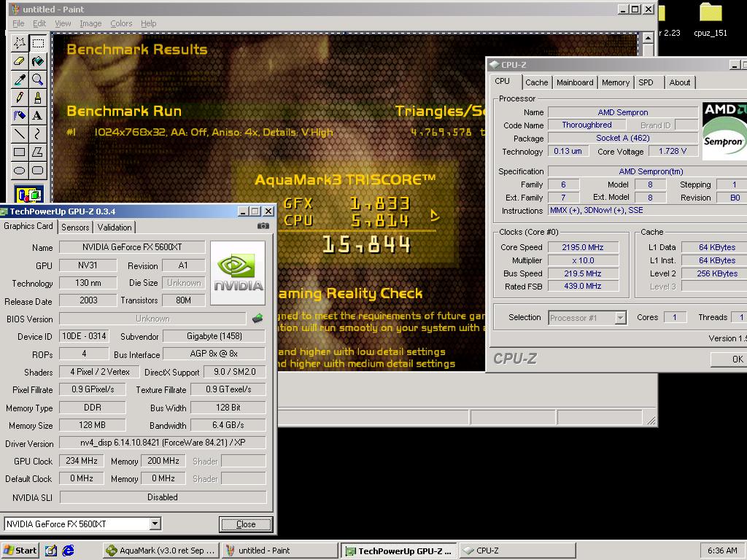The image size is (747, 560).
Task: Select the Curve tool in Paint
Action: [x=38, y=134]
